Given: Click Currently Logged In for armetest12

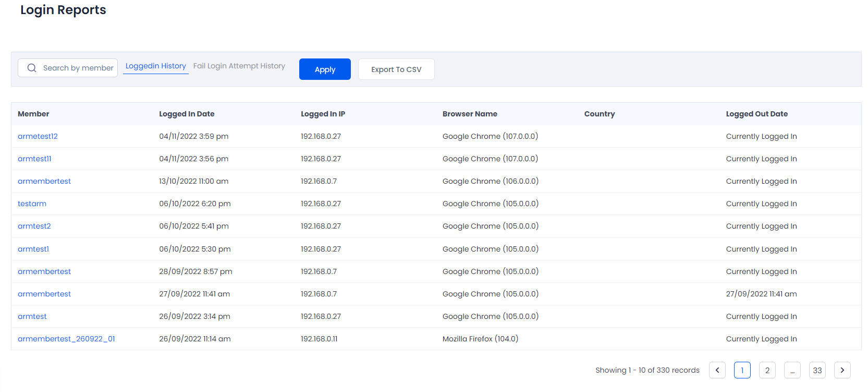Looking at the screenshot, I should tap(762, 136).
